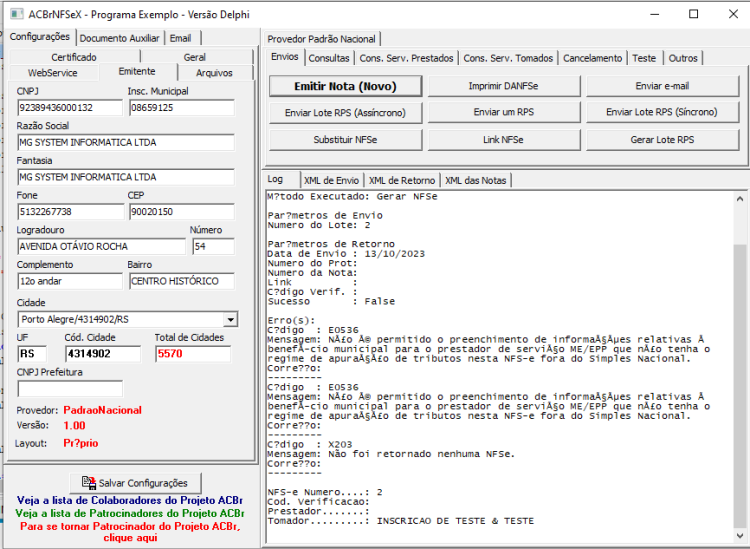
Task: Click Imprimir DANFSe button
Action: point(504,86)
